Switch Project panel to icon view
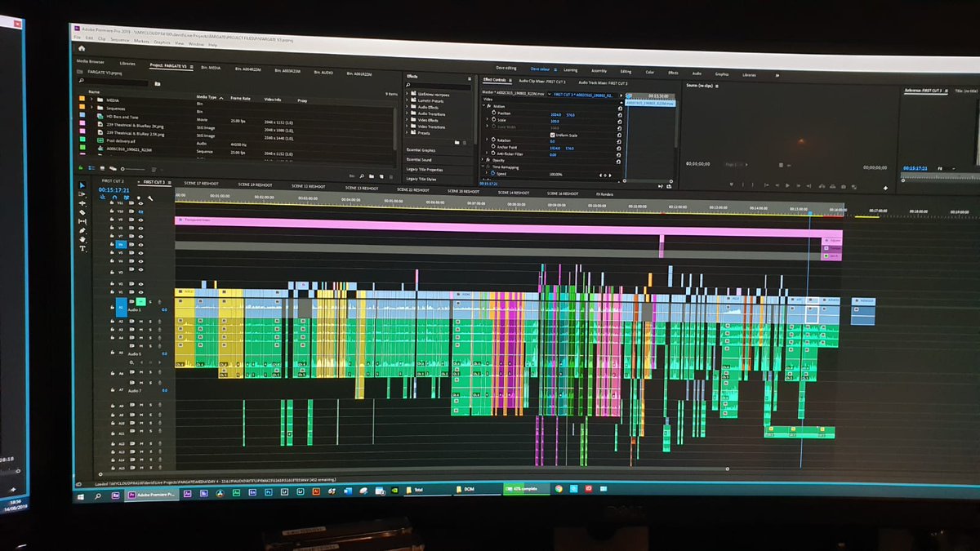This screenshot has width=980, height=551. [x=102, y=168]
